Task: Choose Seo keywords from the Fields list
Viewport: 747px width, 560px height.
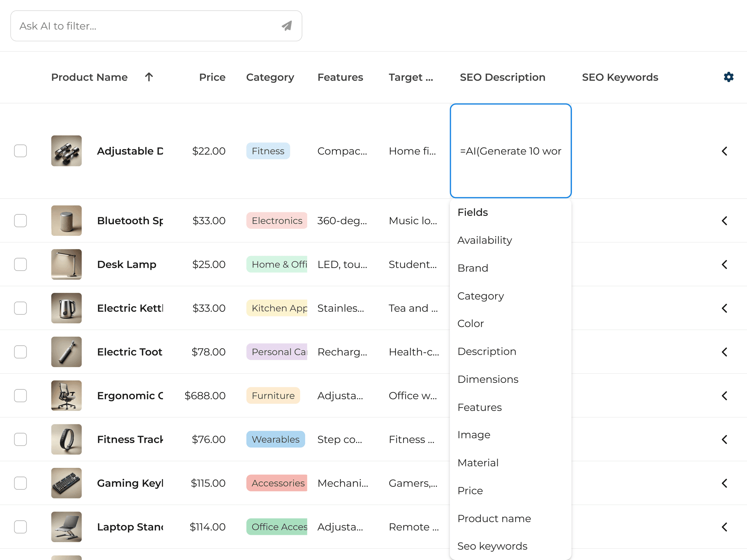Action: tap(492, 546)
